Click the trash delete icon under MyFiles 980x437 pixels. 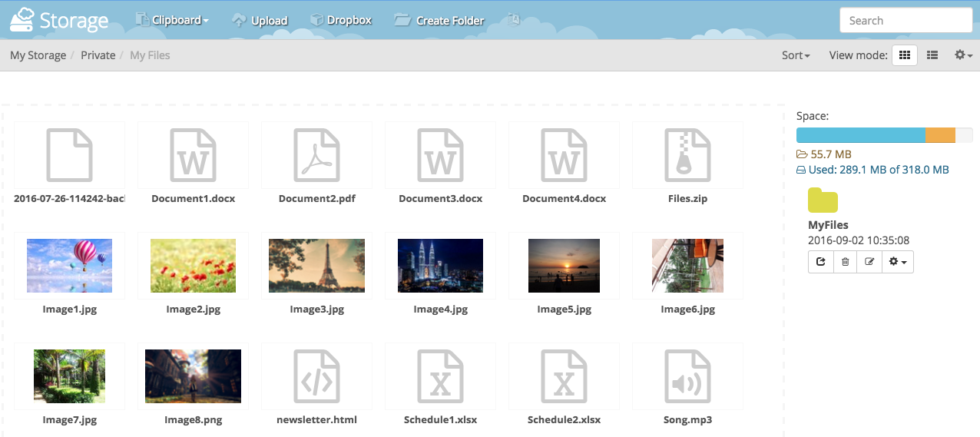click(x=845, y=262)
